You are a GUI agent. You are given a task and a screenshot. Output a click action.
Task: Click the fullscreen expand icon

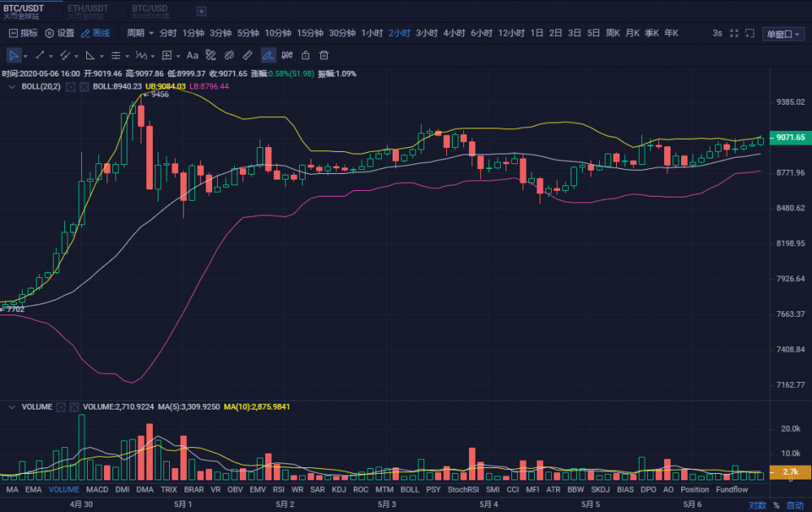[735, 33]
